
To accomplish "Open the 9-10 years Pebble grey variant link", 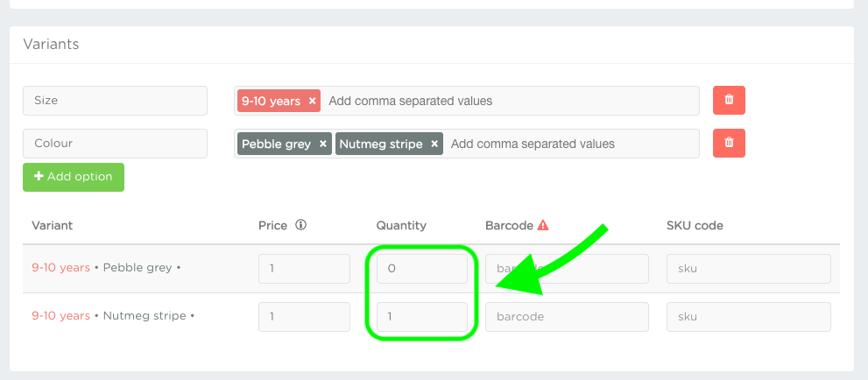I will pyautogui.click(x=61, y=268).
